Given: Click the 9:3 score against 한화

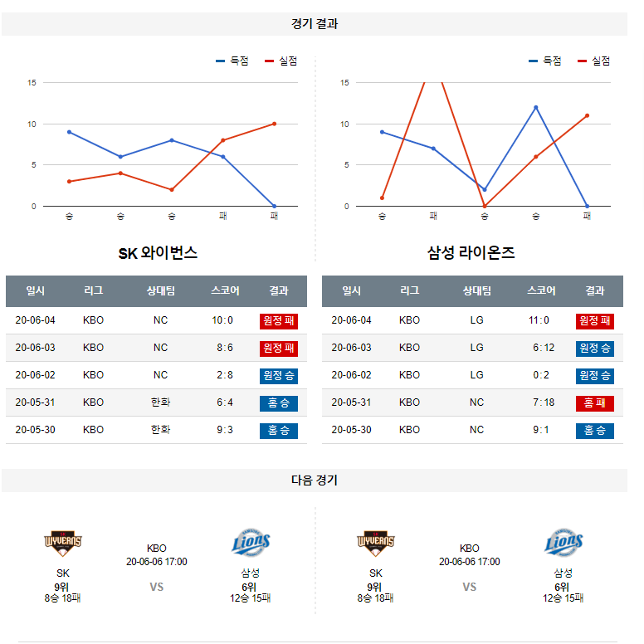Looking at the screenshot, I should pyautogui.click(x=225, y=430).
